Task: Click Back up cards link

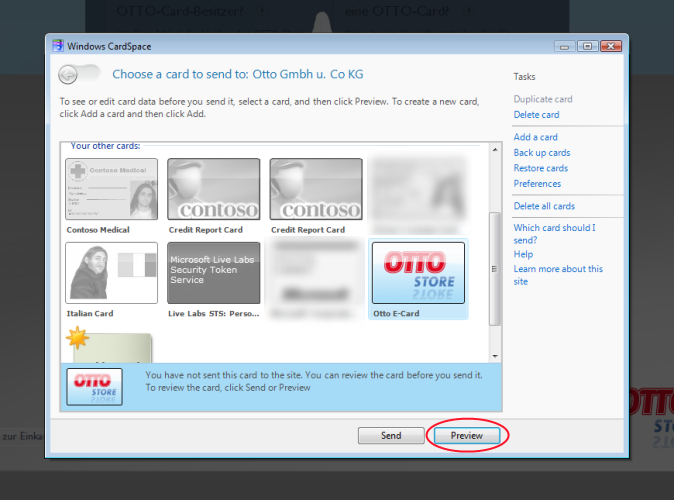Action: (x=542, y=153)
